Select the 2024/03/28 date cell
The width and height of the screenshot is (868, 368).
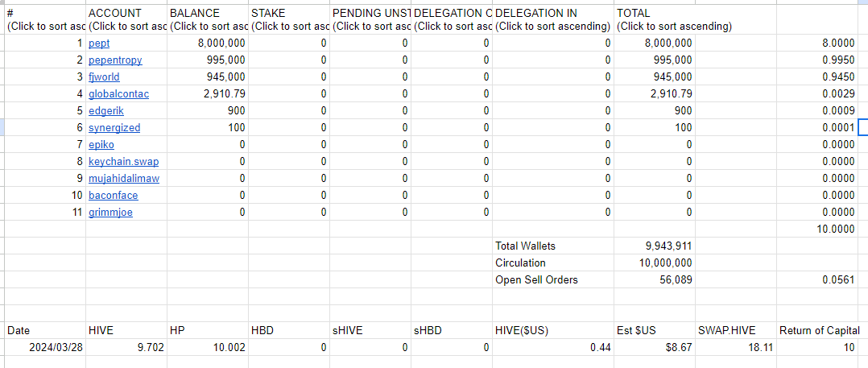pyautogui.click(x=45, y=348)
